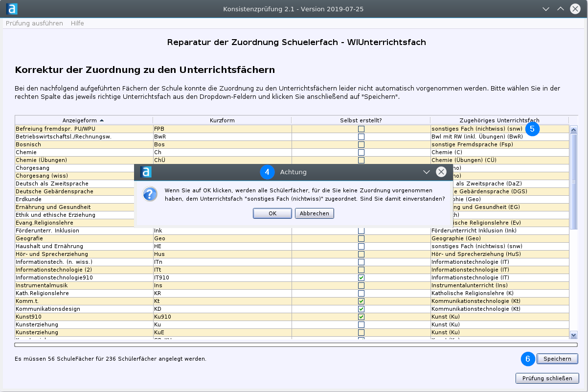This screenshot has height=392, width=588.
Task: Click the question mark icon in dialog
Action: (x=150, y=194)
